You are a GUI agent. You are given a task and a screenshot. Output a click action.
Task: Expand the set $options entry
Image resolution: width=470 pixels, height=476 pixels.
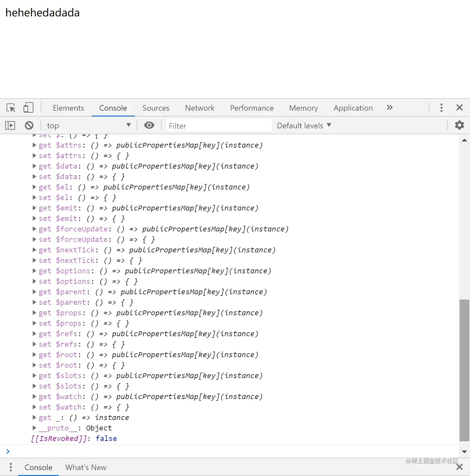point(34,281)
